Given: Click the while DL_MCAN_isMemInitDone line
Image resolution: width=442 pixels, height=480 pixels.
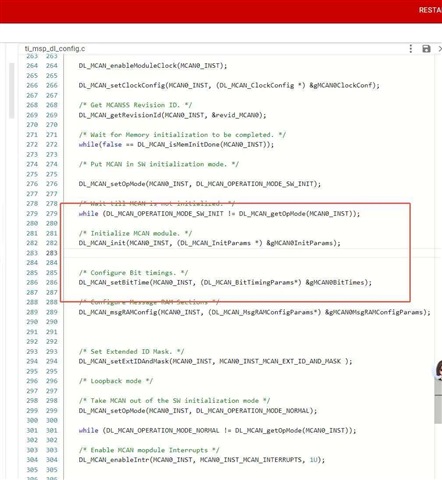Looking at the screenshot, I should tap(176, 144).
